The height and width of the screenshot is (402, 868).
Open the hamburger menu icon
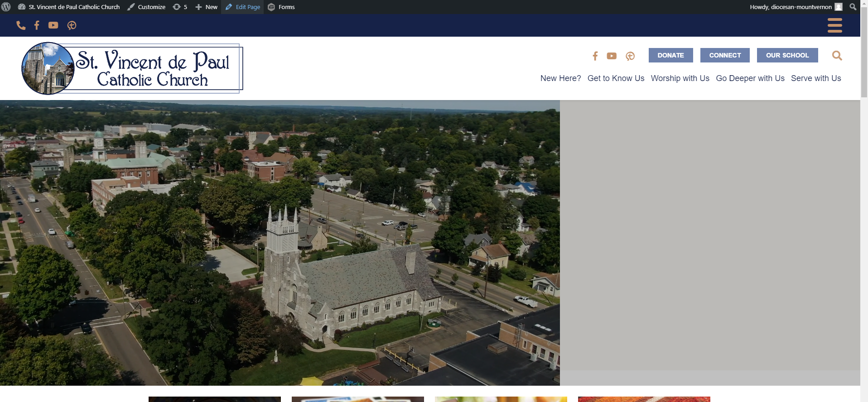tap(834, 25)
